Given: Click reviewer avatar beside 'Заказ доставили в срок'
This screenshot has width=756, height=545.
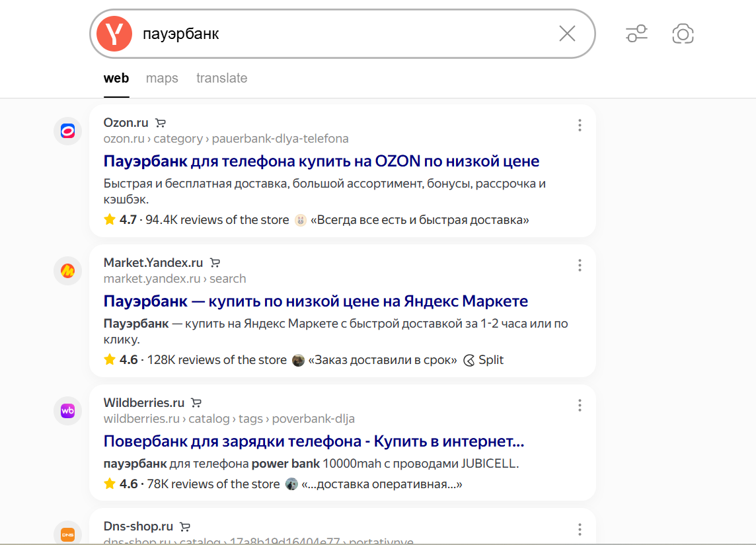Looking at the screenshot, I should (x=299, y=361).
